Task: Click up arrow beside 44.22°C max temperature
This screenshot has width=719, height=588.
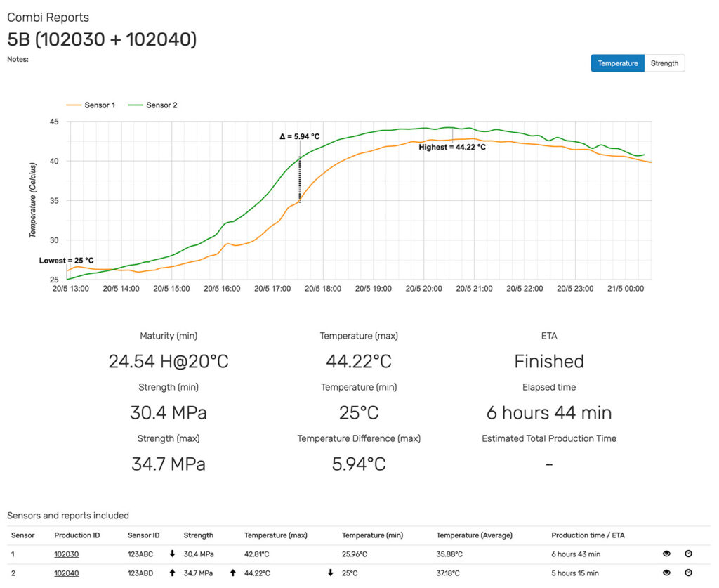Action: pos(233,573)
